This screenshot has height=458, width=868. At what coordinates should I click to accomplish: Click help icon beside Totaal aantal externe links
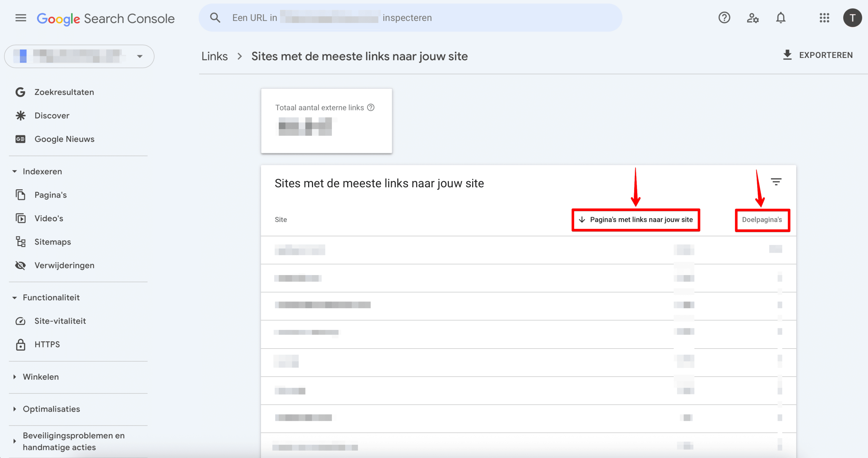coord(371,107)
